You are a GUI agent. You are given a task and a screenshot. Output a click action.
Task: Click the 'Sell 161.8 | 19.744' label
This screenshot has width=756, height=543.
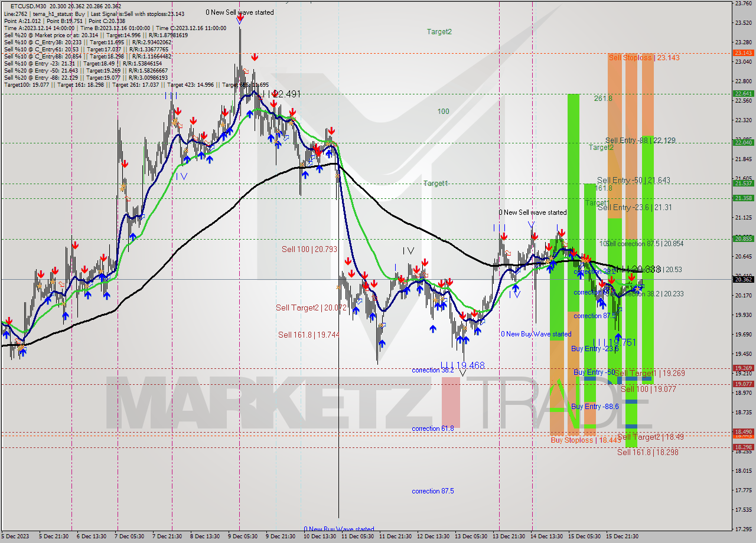click(x=309, y=335)
